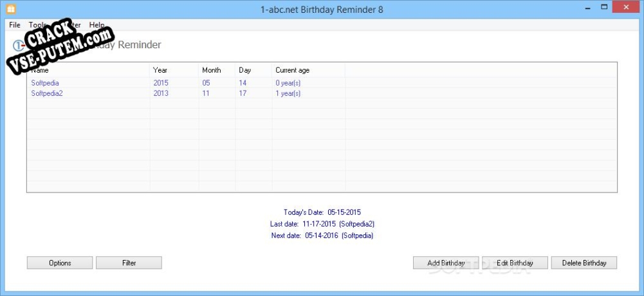
Task: Click the Filter button
Action: coord(129,263)
